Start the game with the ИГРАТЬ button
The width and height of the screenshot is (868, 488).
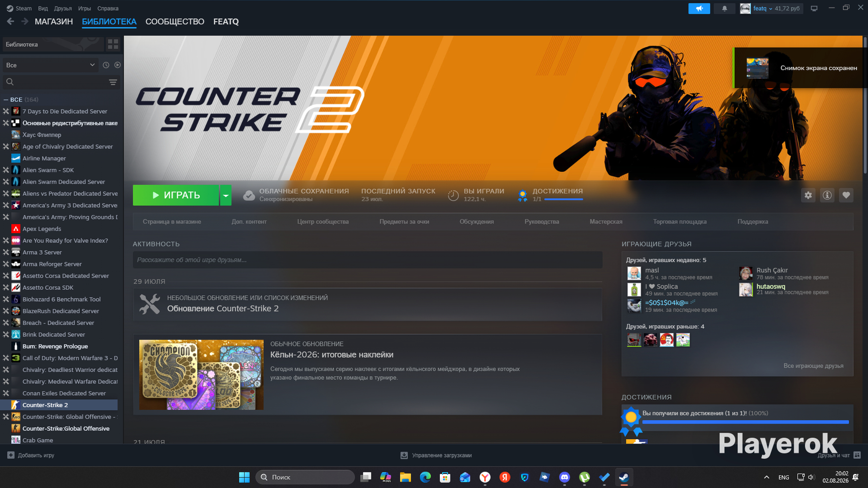[x=176, y=195]
